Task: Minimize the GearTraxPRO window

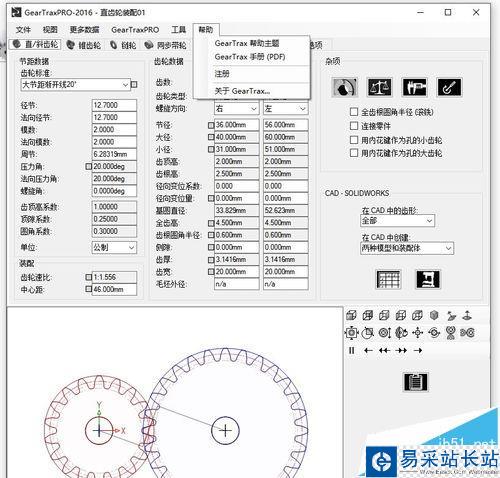Action: [x=421, y=12]
